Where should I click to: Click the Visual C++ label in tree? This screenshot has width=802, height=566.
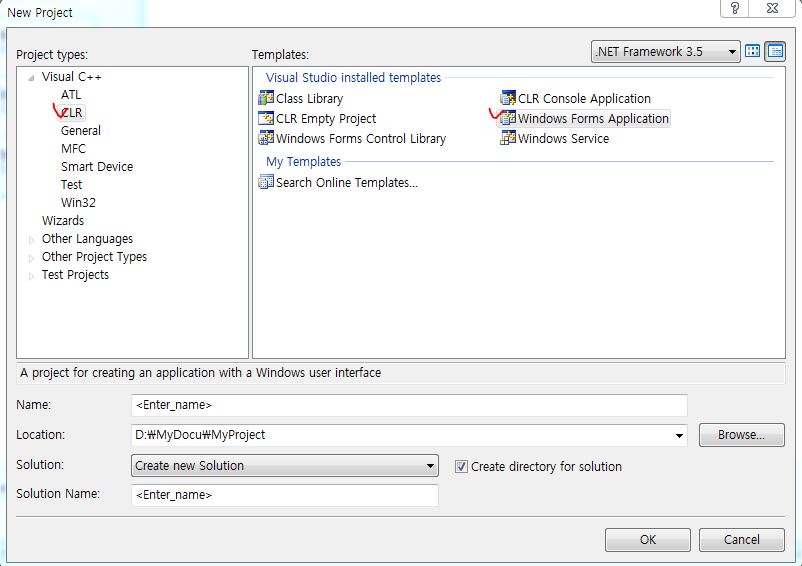72,77
